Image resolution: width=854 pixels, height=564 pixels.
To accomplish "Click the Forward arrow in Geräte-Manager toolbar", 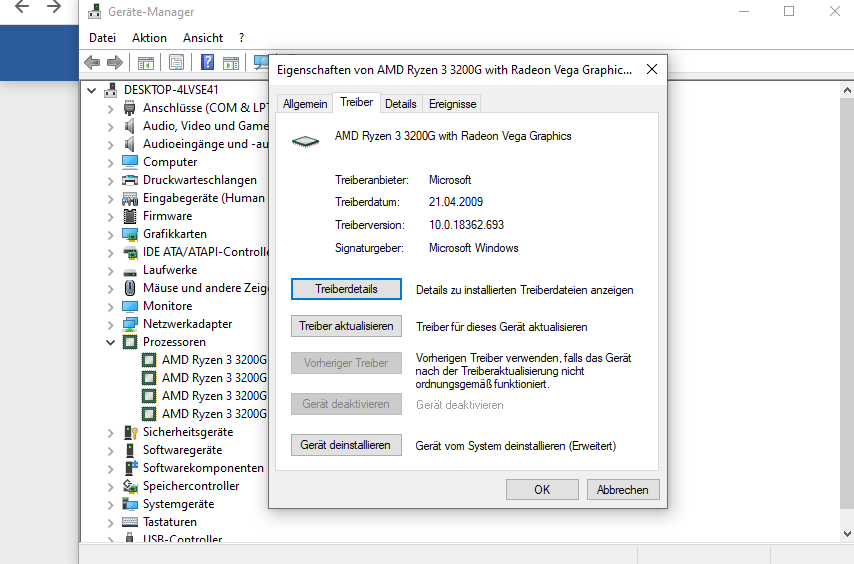I will [x=115, y=63].
